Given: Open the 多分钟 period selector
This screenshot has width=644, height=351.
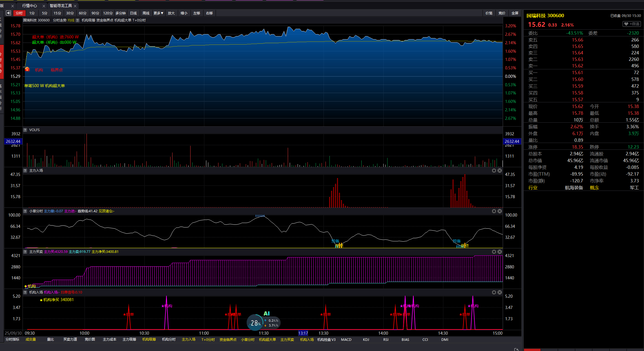Looking at the screenshot, I should (x=121, y=13).
